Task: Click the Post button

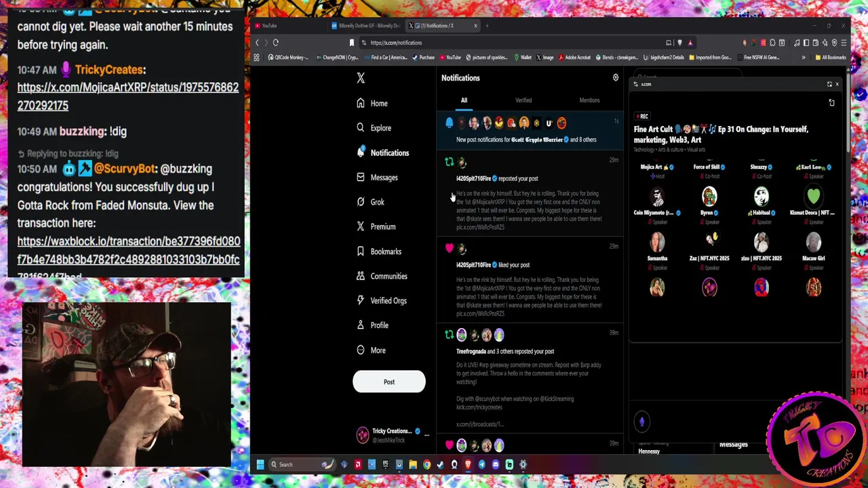Action: point(389,382)
